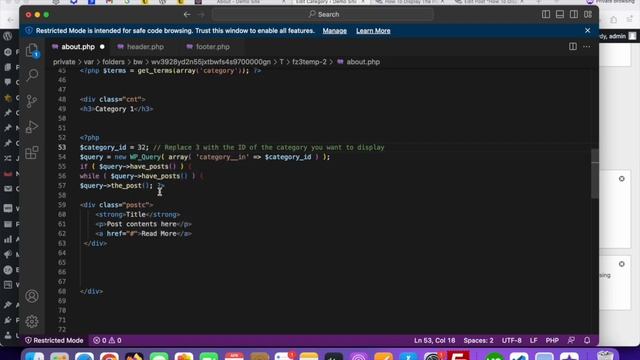Open the Source Control view

[x=32, y=101]
